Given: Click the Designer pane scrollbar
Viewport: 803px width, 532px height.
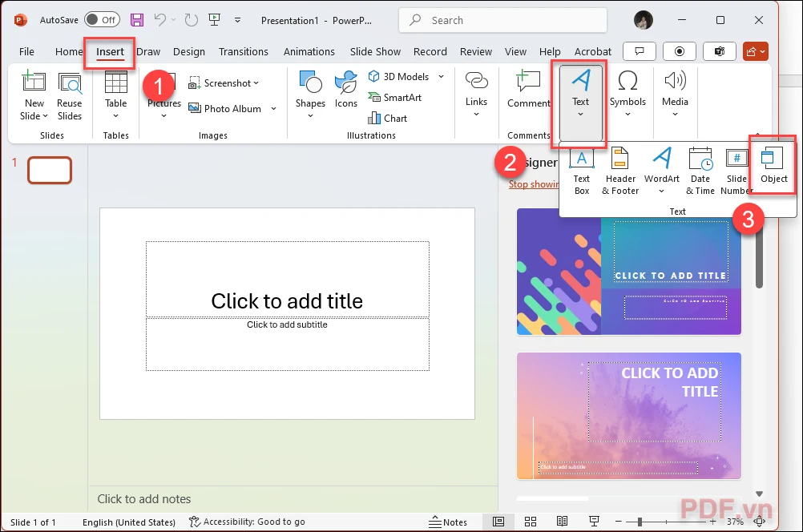Looking at the screenshot, I should pos(759,255).
